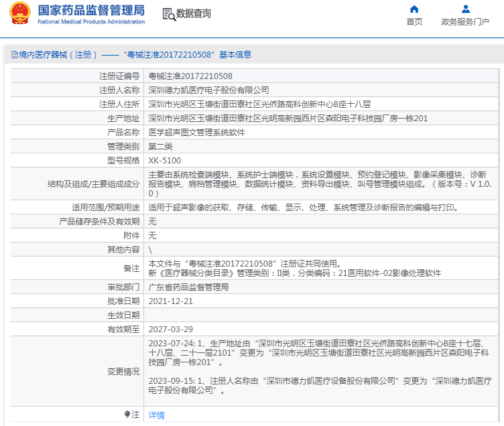Select the 2023-09-15 change record
The image size is (504, 426).
pyautogui.click(x=320, y=386)
